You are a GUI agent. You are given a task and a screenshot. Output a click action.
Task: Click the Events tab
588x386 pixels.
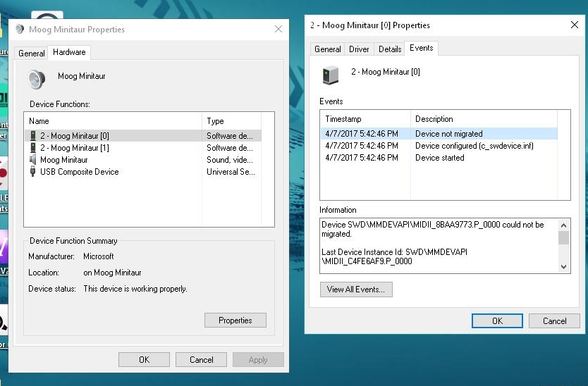[422, 48]
